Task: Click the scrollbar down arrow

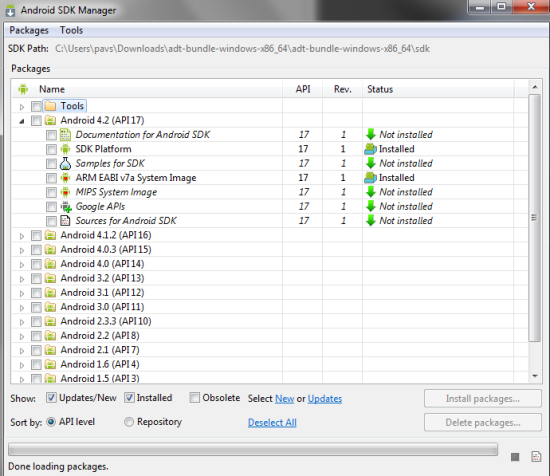Action: pyautogui.click(x=535, y=376)
